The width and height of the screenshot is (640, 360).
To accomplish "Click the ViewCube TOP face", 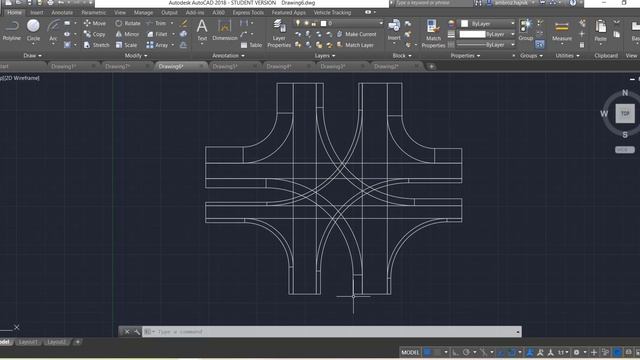I will [x=625, y=113].
